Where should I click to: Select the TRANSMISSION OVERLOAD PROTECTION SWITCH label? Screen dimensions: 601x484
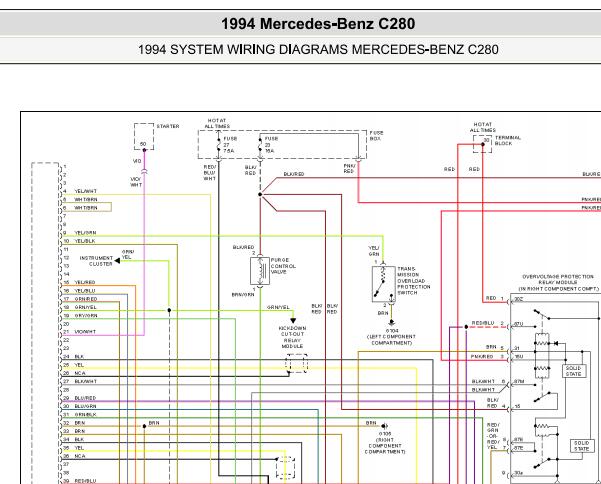[x=414, y=281]
